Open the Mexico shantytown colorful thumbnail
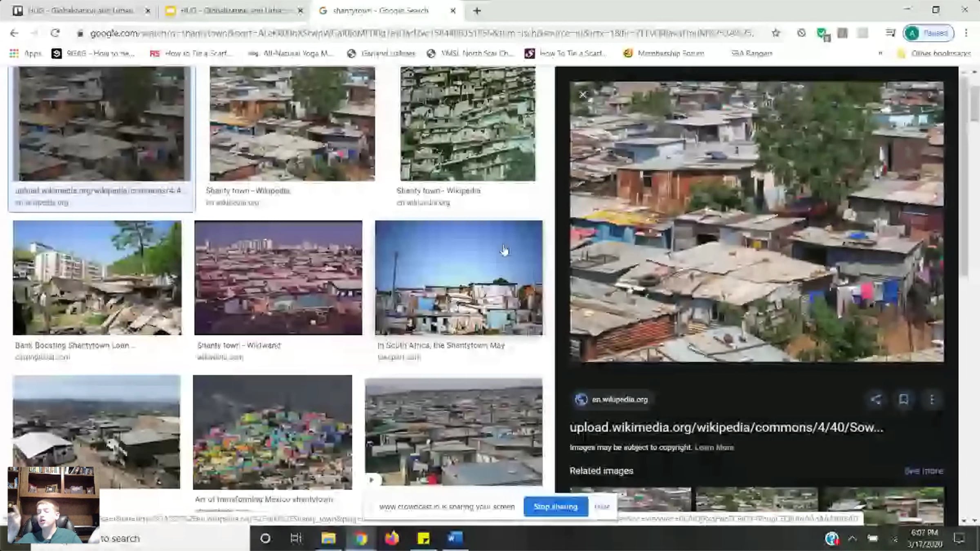The image size is (980, 551). [272, 432]
